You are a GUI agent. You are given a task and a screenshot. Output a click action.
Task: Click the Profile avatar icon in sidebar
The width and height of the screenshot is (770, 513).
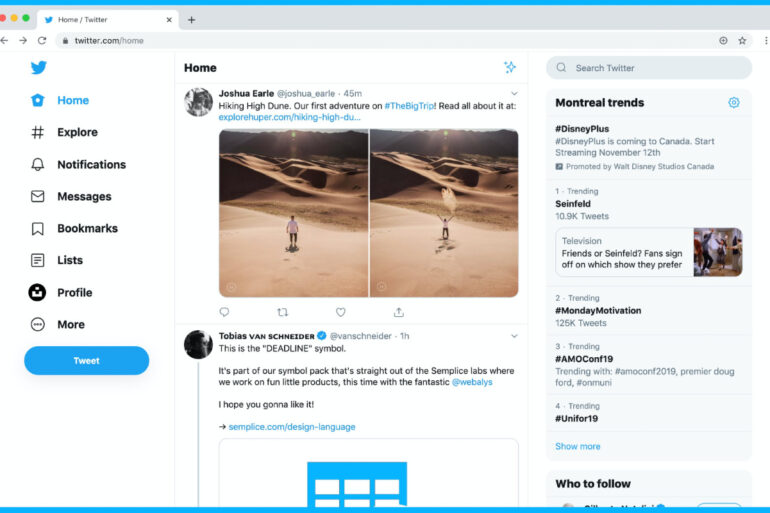click(37, 292)
